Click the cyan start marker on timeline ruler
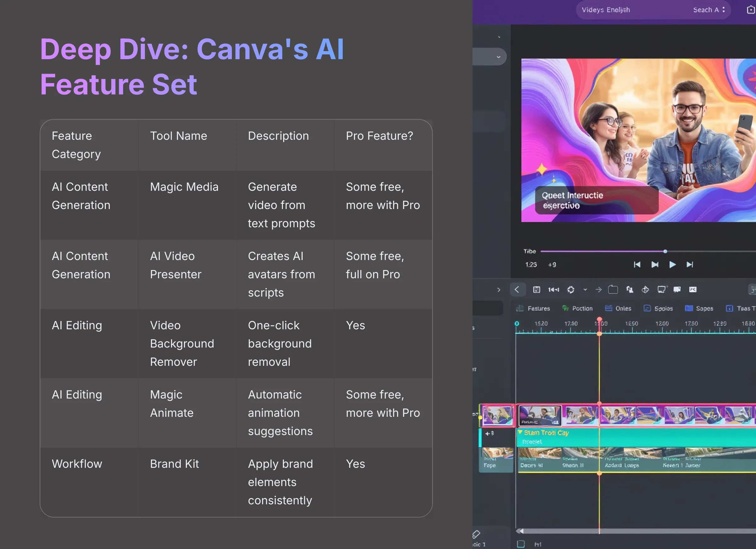756x549 pixels. point(517,324)
